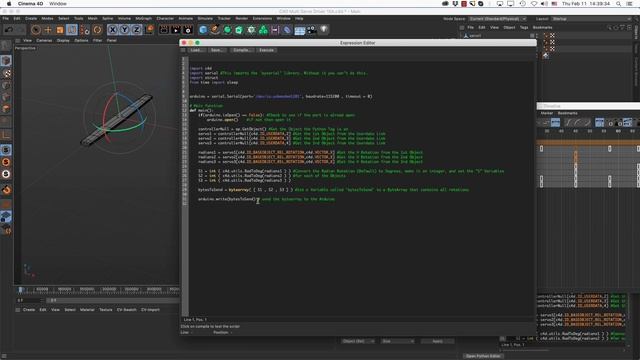The image size is (640, 360).
Task: Open the Size mode dropdown
Action: [398, 341]
